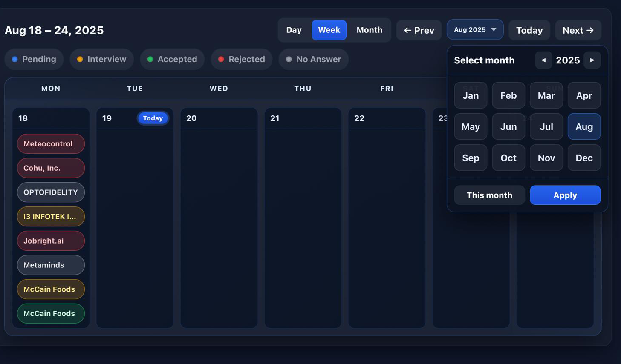Select day 20 header
The width and height of the screenshot is (621, 364).
[x=219, y=118]
